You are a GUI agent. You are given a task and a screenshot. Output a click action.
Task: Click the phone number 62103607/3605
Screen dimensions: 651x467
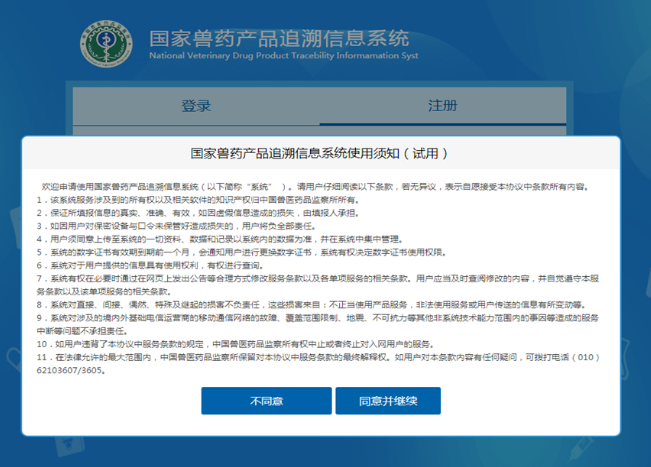click(71, 370)
